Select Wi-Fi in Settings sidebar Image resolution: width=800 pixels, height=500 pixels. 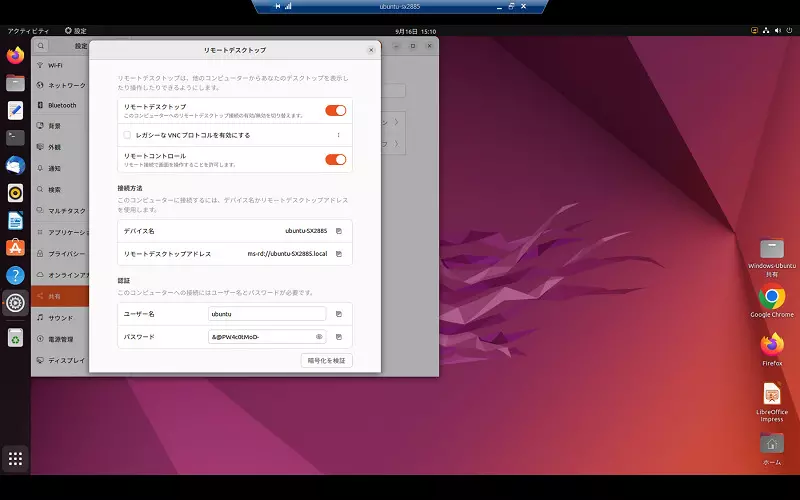(x=60, y=65)
